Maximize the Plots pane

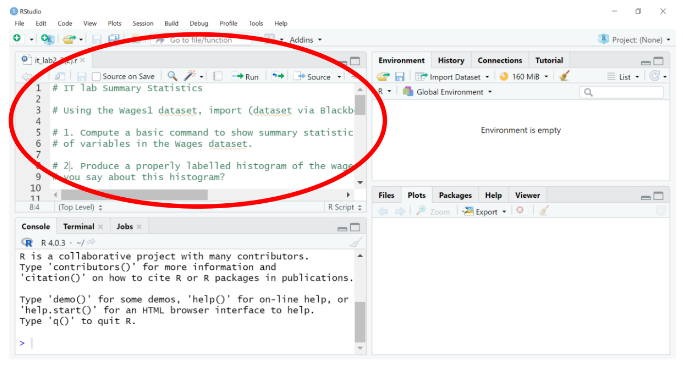[x=659, y=196]
